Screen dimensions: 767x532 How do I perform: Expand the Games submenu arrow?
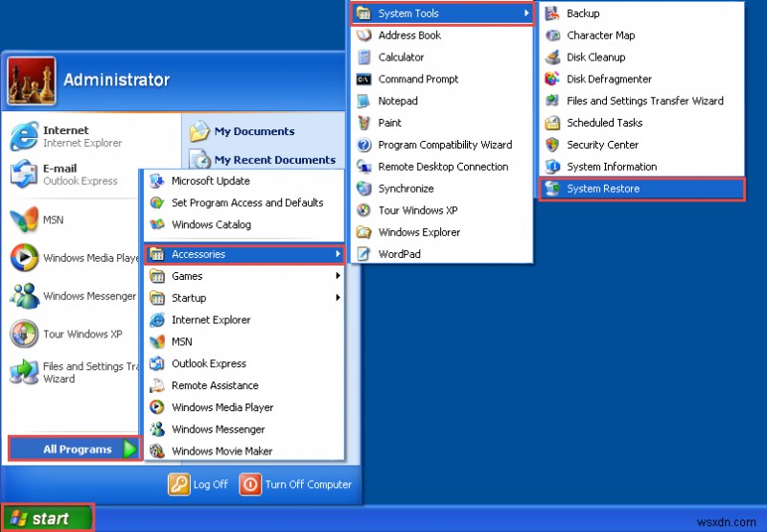coord(337,276)
